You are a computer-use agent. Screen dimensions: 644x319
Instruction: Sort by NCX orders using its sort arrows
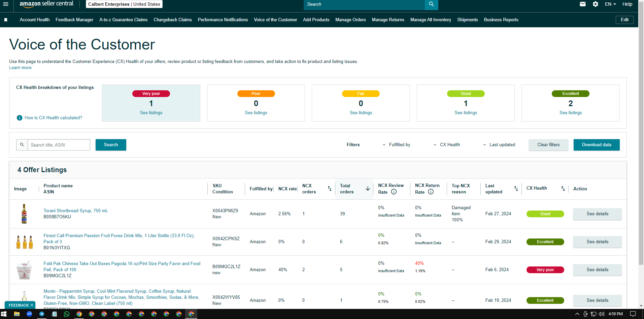tap(330, 189)
